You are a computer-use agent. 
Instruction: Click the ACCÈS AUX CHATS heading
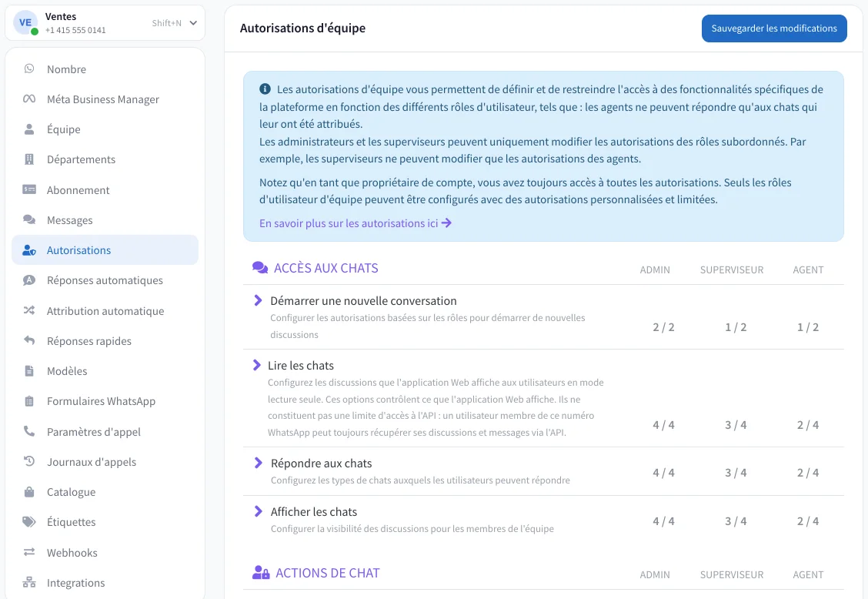pyautogui.click(x=326, y=268)
